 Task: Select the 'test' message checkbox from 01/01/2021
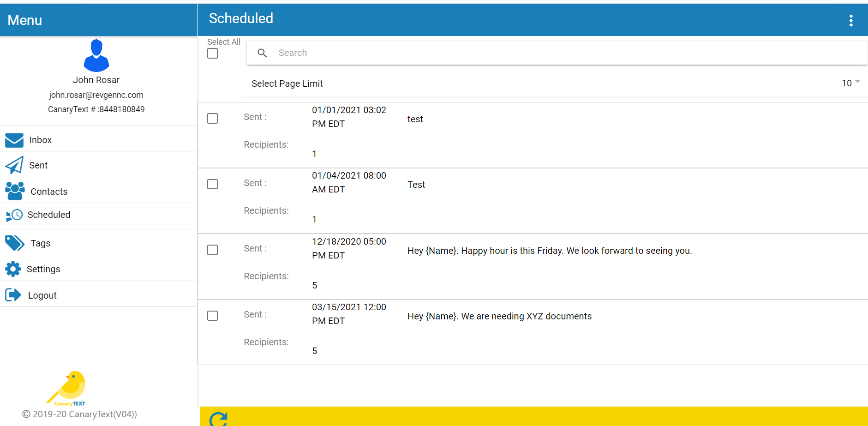click(x=213, y=119)
